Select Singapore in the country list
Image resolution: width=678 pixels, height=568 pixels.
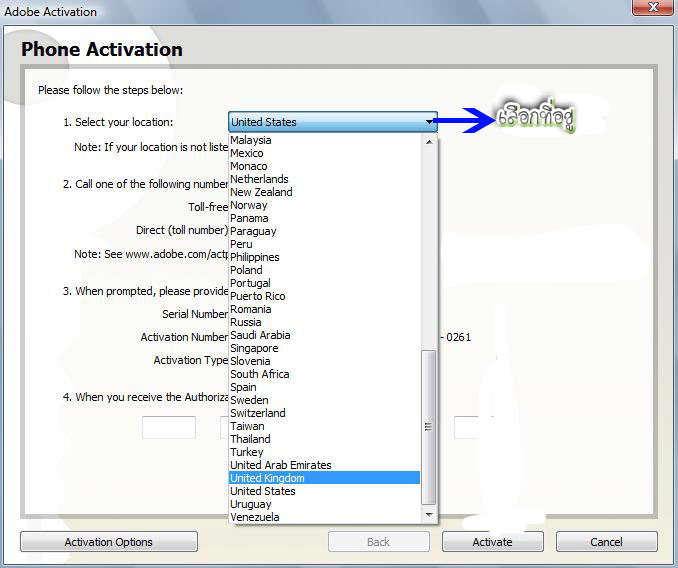point(325,348)
